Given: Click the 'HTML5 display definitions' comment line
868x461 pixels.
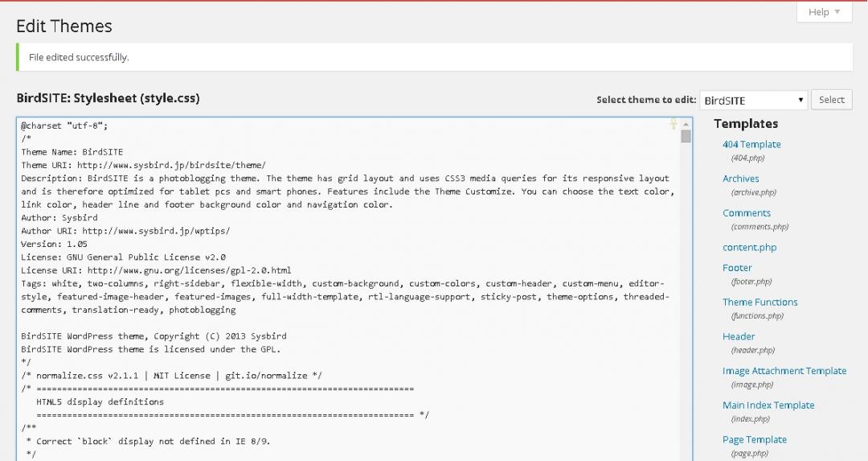Looking at the screenshot, I should point(100,401).
